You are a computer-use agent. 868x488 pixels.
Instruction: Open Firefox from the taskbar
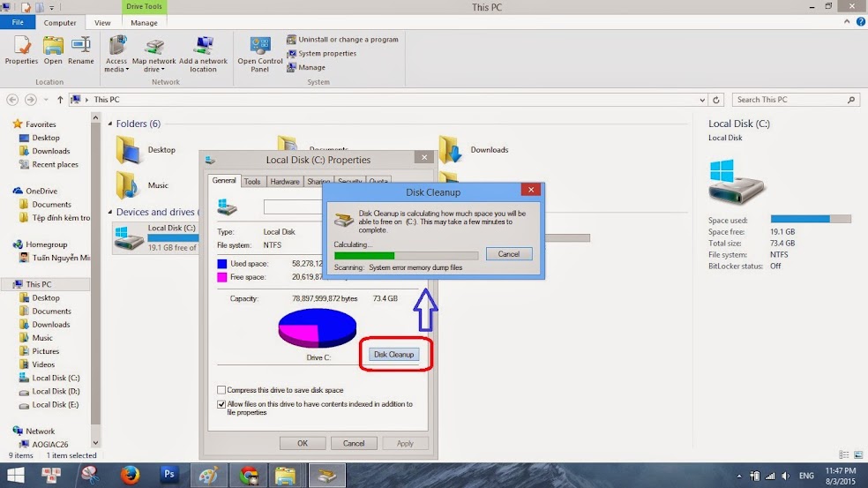click(130, 476)
